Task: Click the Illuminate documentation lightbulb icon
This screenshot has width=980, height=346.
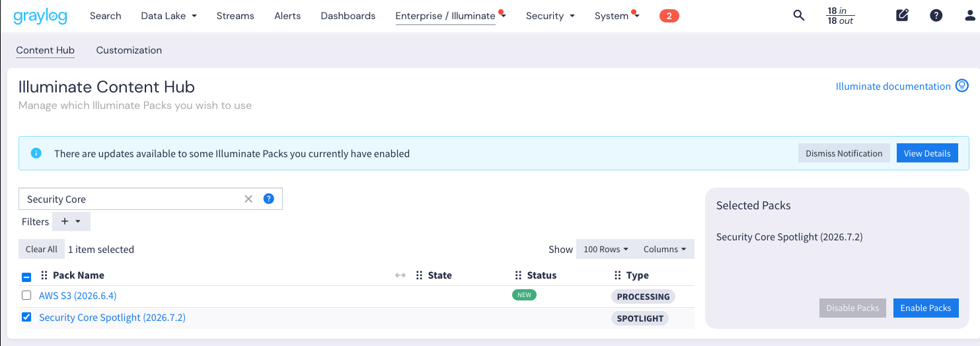Action: coord(962,86)
